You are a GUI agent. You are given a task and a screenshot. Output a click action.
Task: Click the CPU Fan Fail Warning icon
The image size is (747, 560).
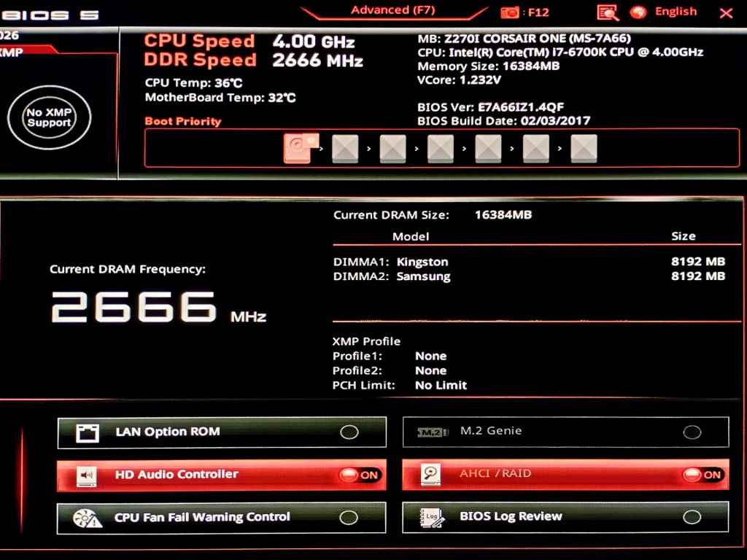[88, 518]
